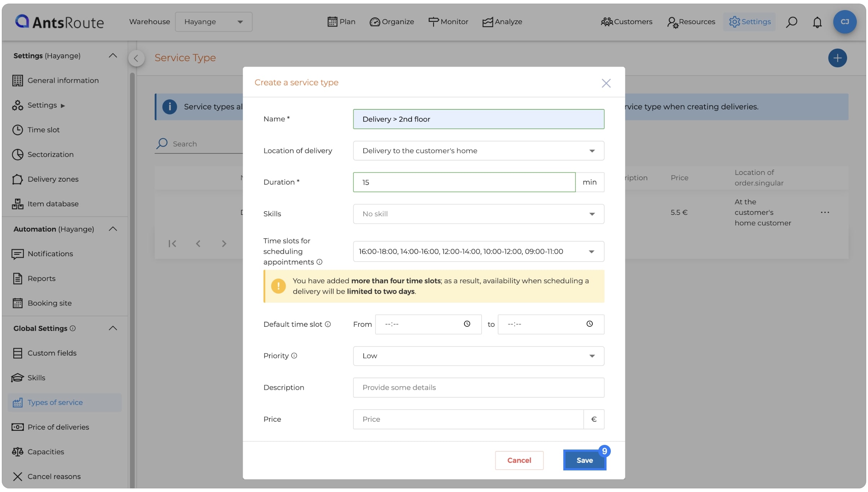Open the Resources section

pos(691,22)
